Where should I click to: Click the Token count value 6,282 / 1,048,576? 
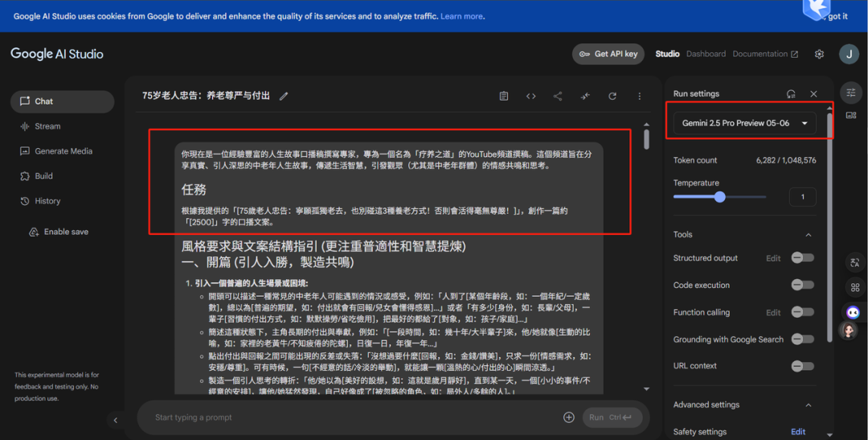click(x=786, y=160)
